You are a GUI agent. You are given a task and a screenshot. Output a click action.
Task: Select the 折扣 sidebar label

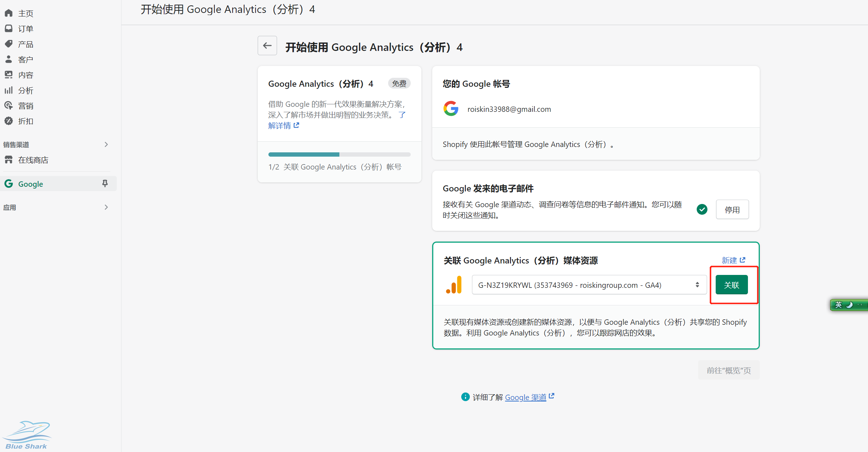[x=25, y=121]
